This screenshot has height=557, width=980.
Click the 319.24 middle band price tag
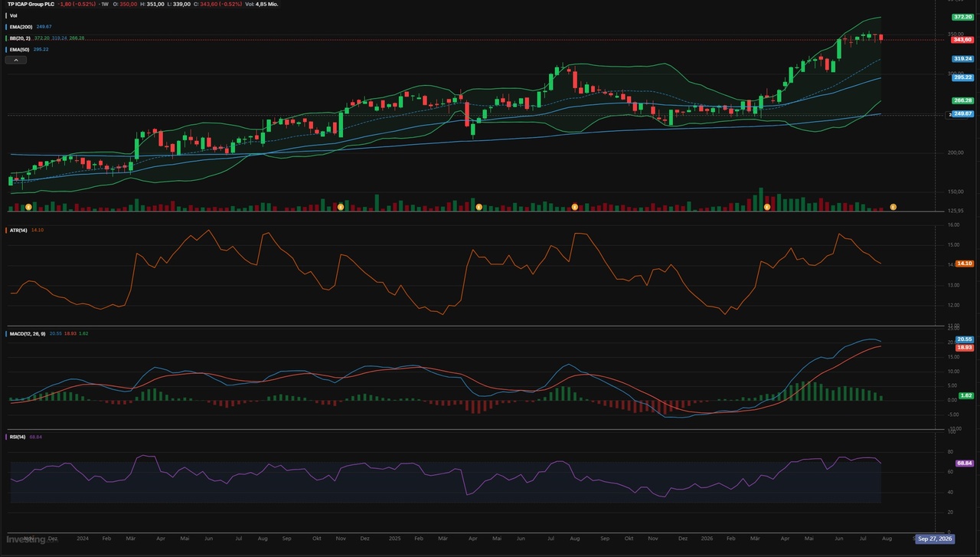[962, 58]
